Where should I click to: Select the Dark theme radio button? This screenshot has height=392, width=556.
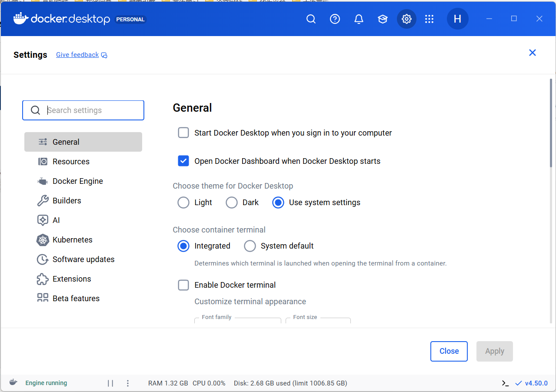click(x=232, y=203)
